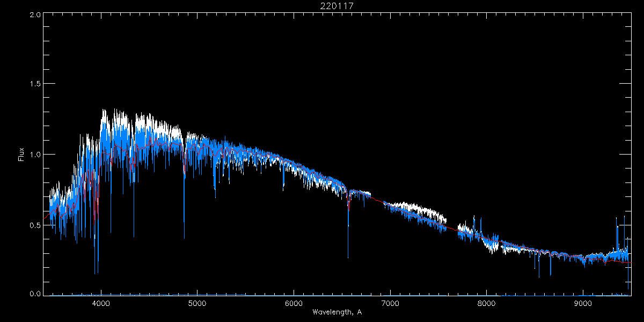Click the 5000 wavelength tick label
This screenshot has height=322, width=644.
pos(197,303)
